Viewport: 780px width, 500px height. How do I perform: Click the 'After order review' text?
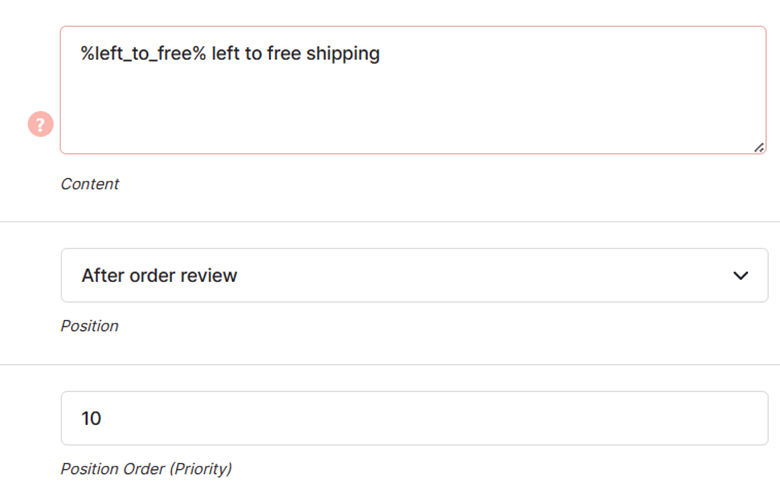coord(159,275)
